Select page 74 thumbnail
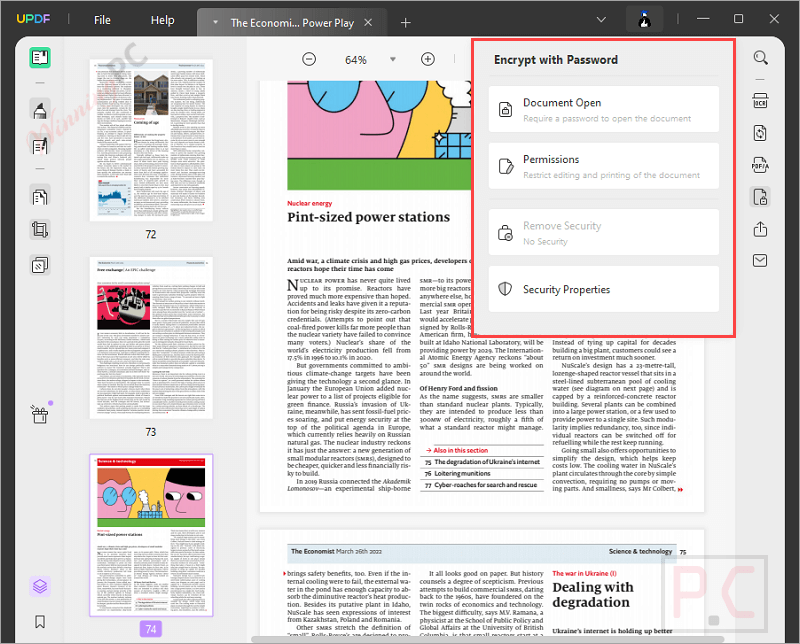 coord(151,535)
